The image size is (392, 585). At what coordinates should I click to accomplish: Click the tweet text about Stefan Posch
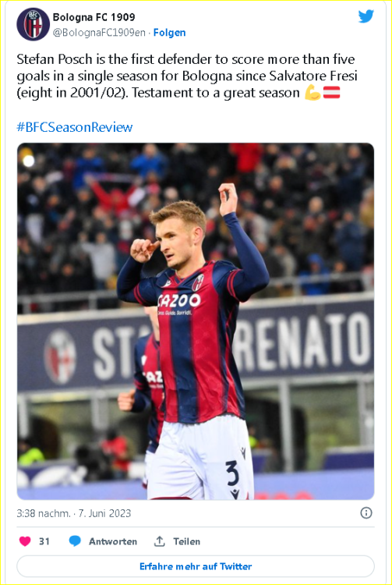pos(186,76)
